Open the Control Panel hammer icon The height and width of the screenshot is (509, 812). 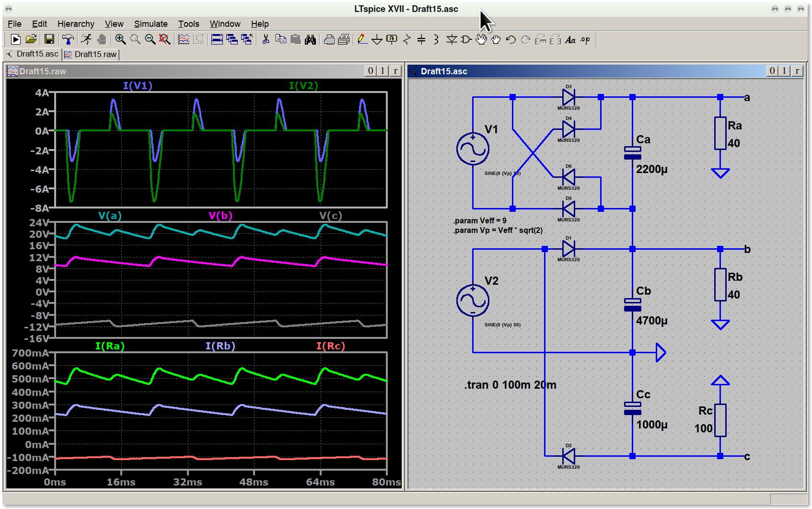click(68, 39)
